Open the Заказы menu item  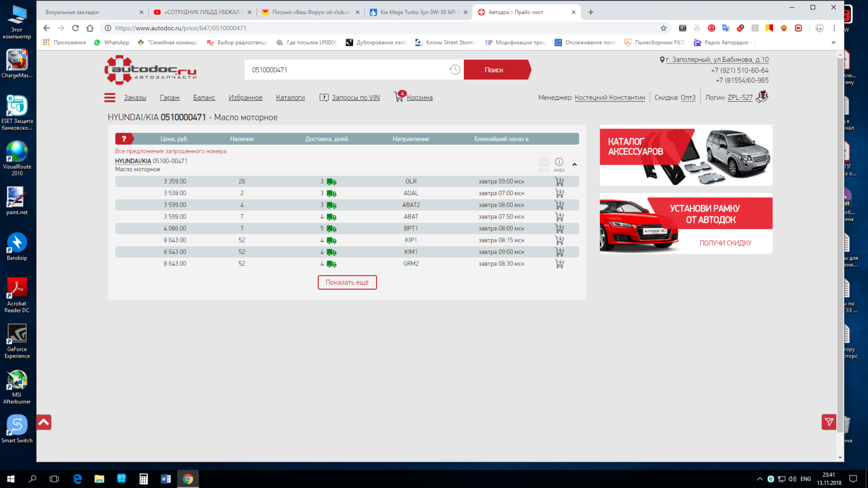(135, 98)
